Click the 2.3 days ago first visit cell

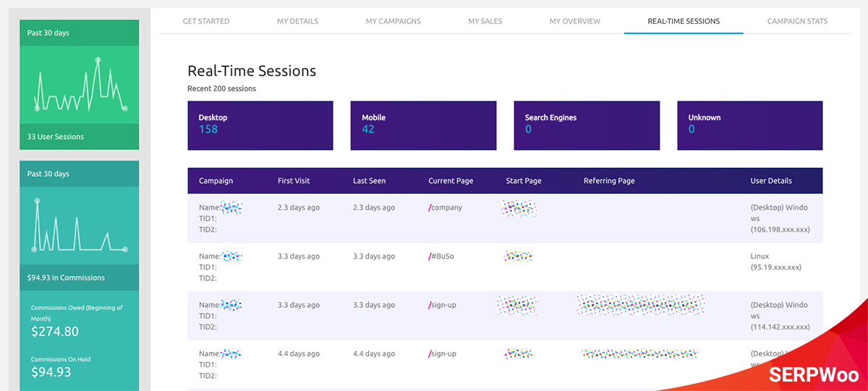(299, 208)
